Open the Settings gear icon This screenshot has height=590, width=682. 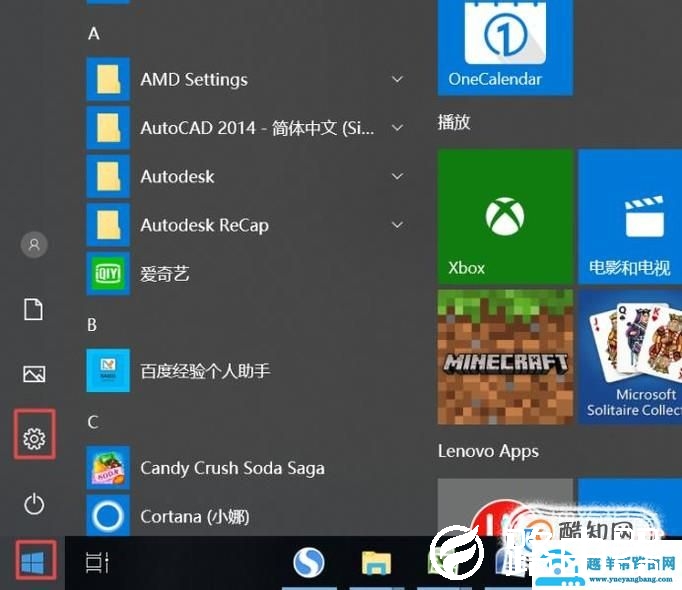click(x=34, y=438)
